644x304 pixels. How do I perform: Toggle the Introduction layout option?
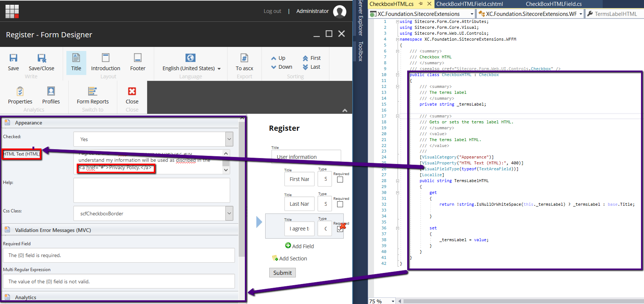[105, 62]
